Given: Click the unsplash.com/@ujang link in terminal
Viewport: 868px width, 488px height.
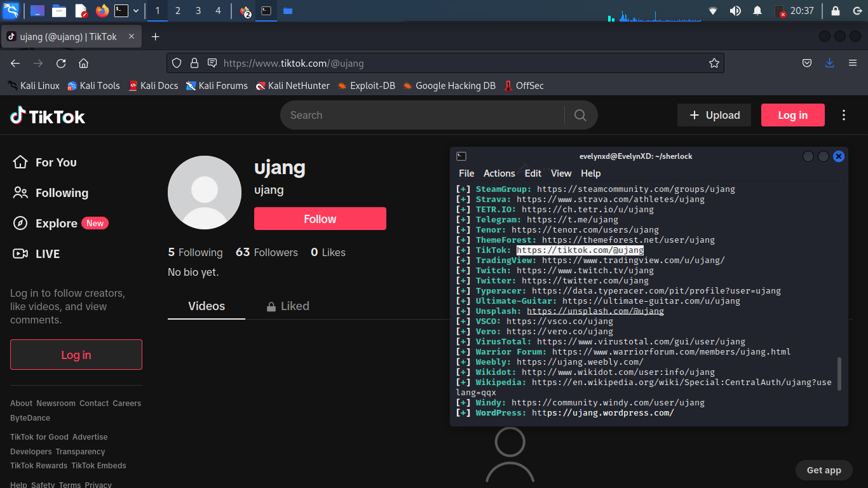Looking at the screenshot, I should coord(595,311).
